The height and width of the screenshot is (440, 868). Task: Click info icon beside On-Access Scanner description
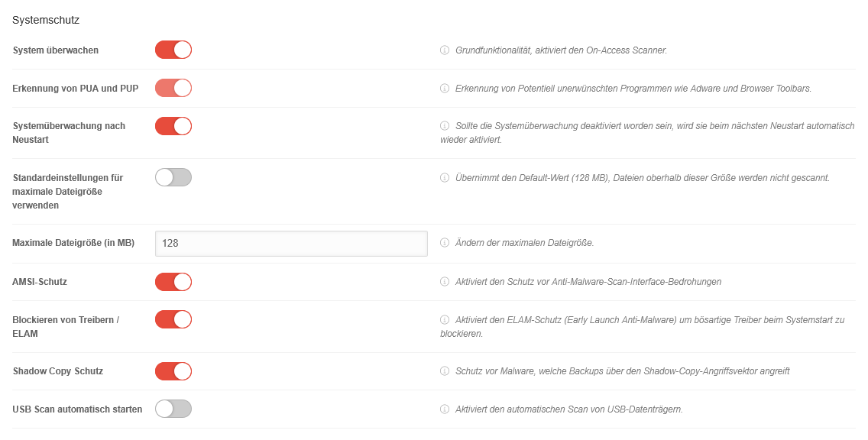click(x=445, y=50)
